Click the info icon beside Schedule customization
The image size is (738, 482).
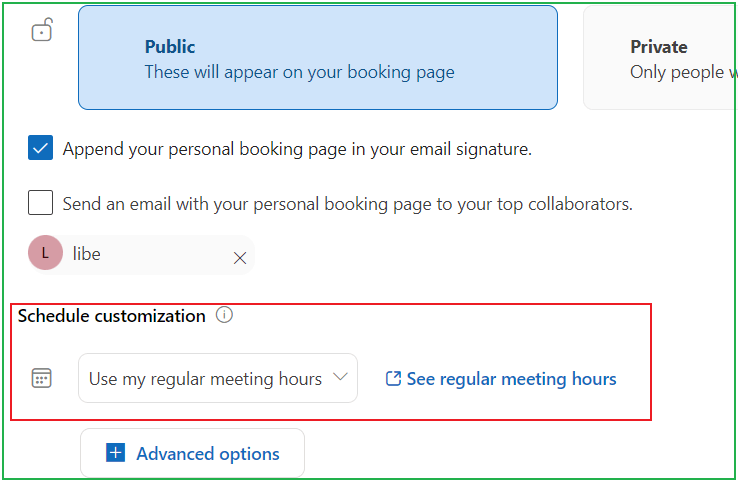click(224, 315)
